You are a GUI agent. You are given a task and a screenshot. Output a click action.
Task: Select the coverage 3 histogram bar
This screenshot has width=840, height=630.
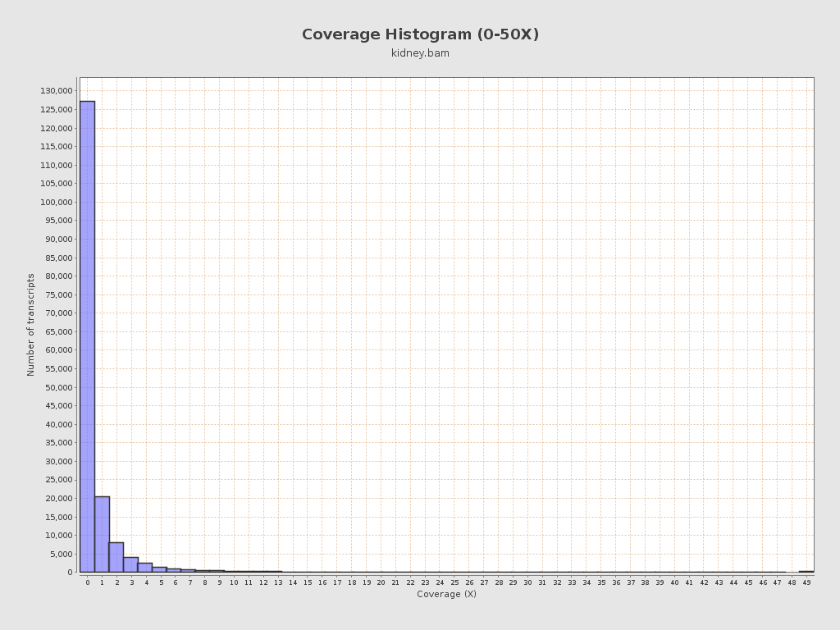click(131, 564)
